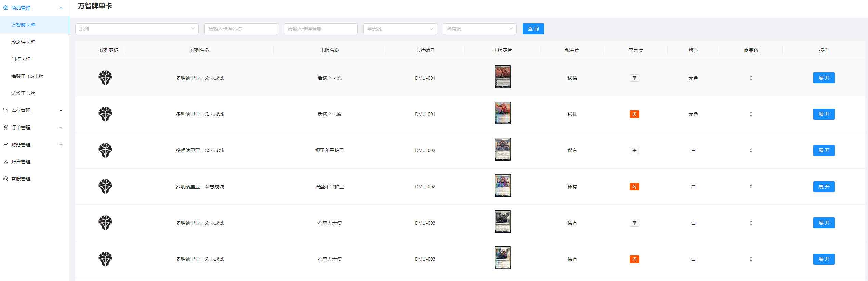Open the 稀有度 dropdown filter
Viewport: 868px width, 281px height.
click(479, 29)
